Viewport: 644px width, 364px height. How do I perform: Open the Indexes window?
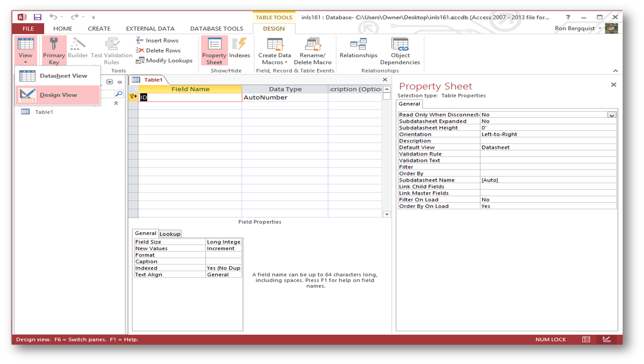pyautogui.click(x=239, y=48)
